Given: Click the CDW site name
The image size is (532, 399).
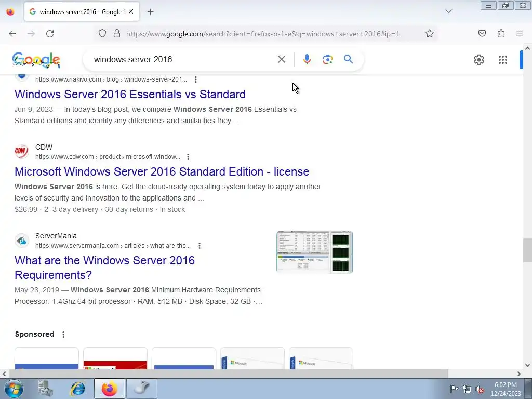Looking at the screenshot, I should (x=44, y=147).
